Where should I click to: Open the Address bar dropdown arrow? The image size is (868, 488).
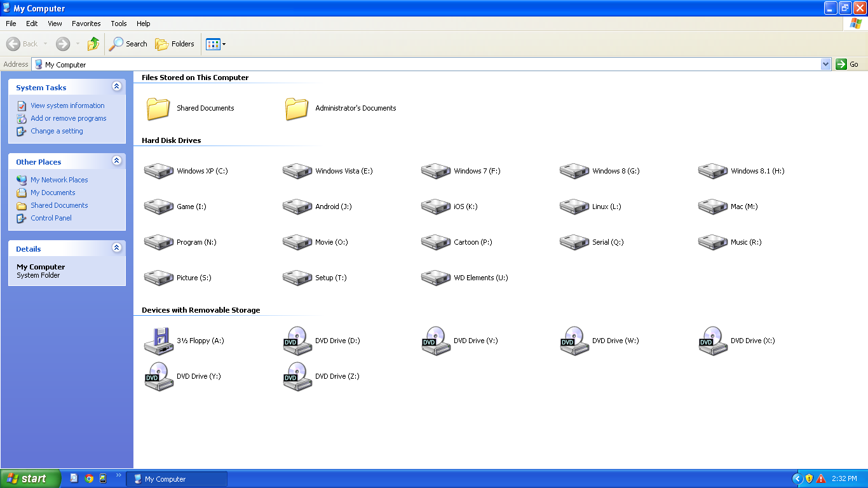click(x=825, y=64)
